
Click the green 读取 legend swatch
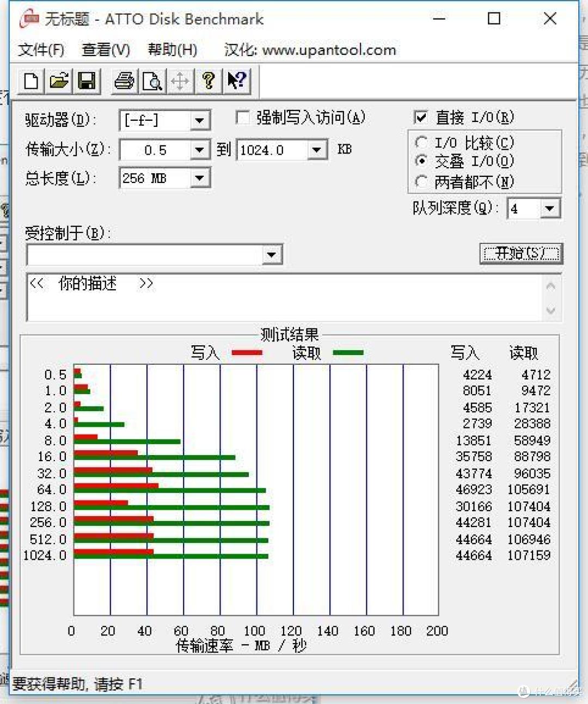[x=348, y=353]
